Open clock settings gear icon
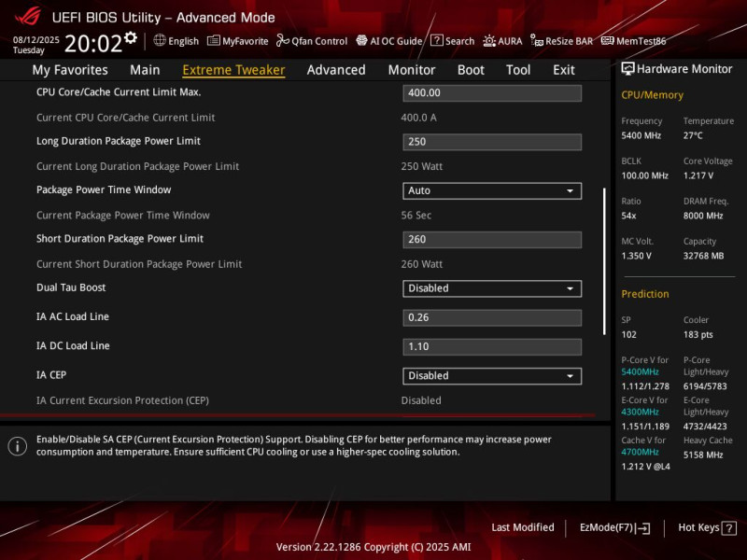This screenshot has width=747, height=560. (131, 37)
